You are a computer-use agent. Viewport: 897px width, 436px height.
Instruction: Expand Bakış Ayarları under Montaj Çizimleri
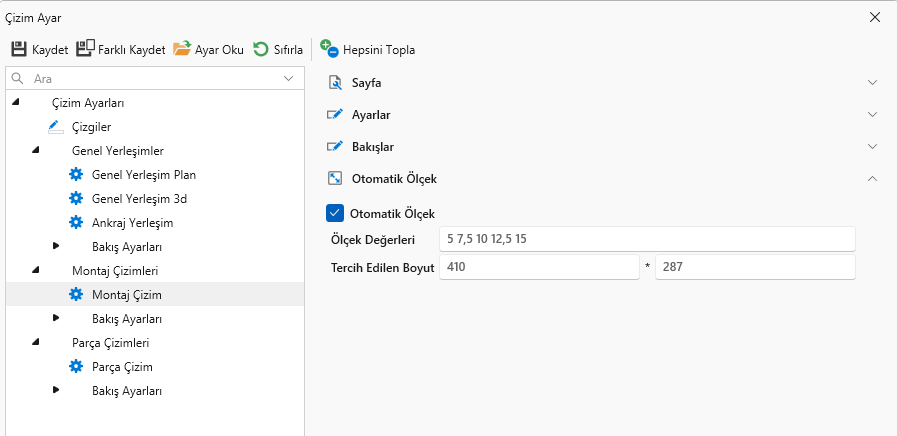click(x=56, y=318)
